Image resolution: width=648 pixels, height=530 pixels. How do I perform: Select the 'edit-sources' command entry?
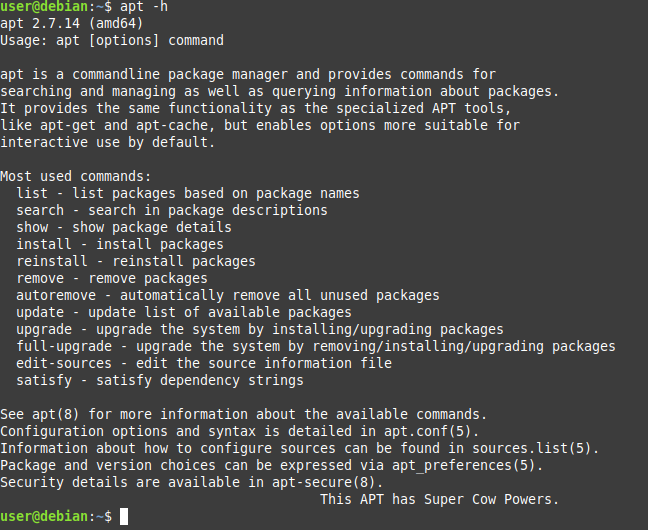click(204, 363)
